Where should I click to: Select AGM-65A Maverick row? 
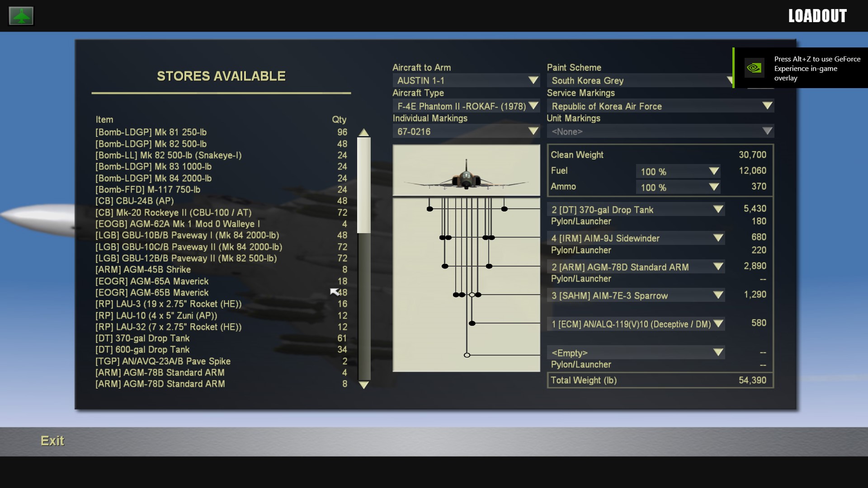[222, 282]
